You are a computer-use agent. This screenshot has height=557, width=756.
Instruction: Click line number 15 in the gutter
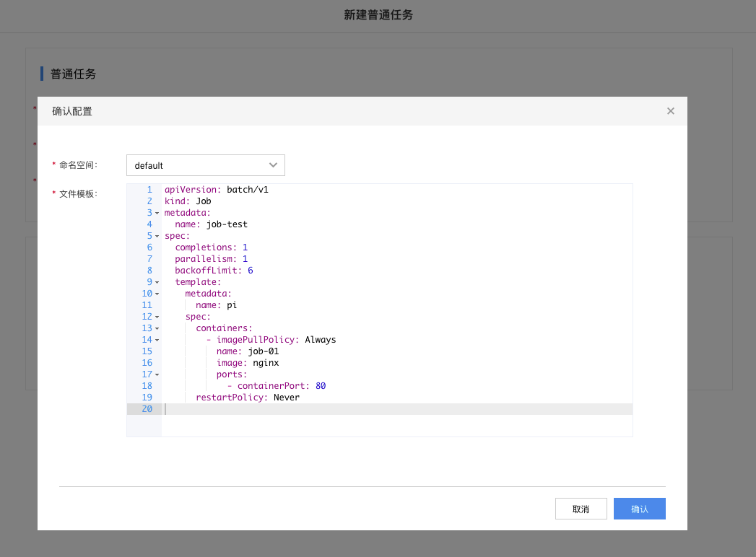point(147,352)
